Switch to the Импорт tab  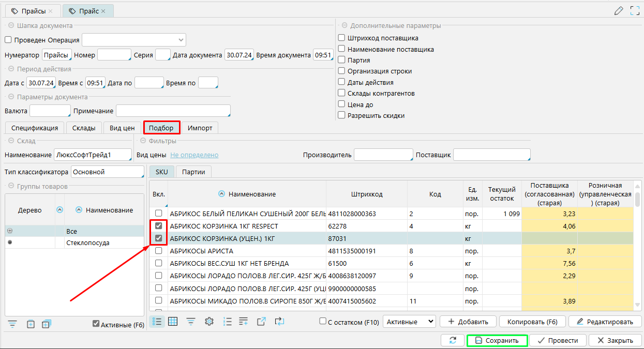[200, 128]
